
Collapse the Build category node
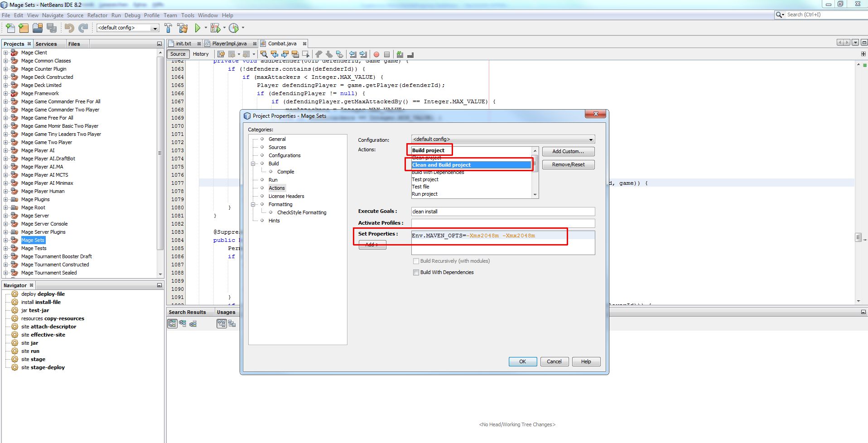point(254,164)
